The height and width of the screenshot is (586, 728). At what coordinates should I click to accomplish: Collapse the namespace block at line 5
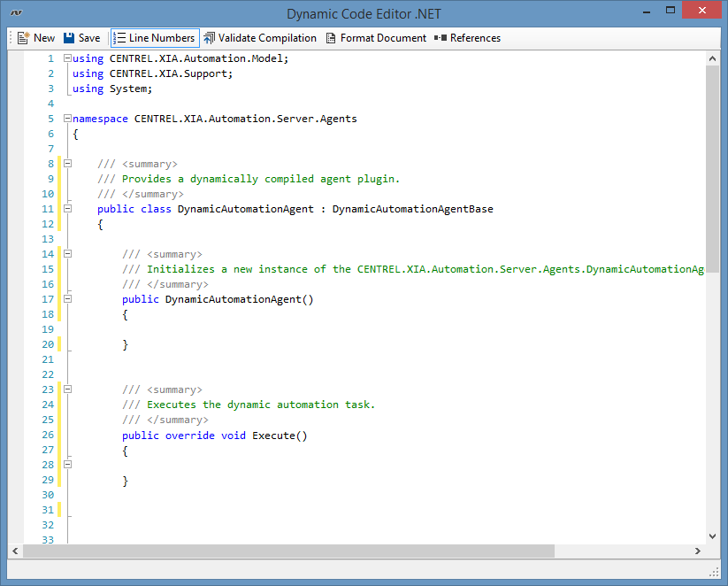point(67,119)
